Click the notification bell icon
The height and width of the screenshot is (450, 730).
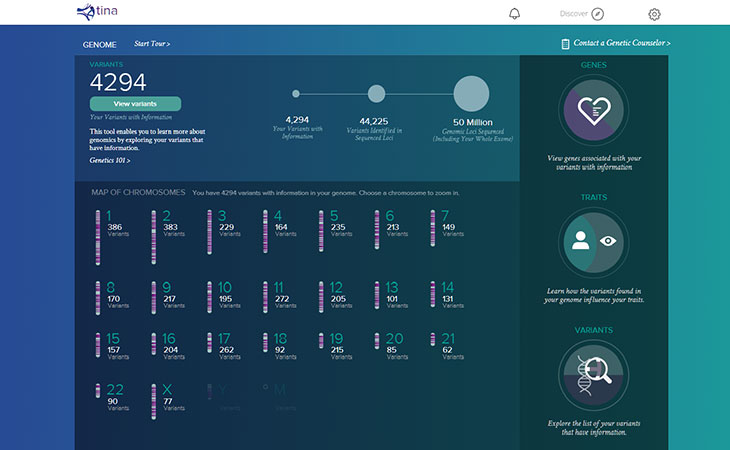pos(515,14)
